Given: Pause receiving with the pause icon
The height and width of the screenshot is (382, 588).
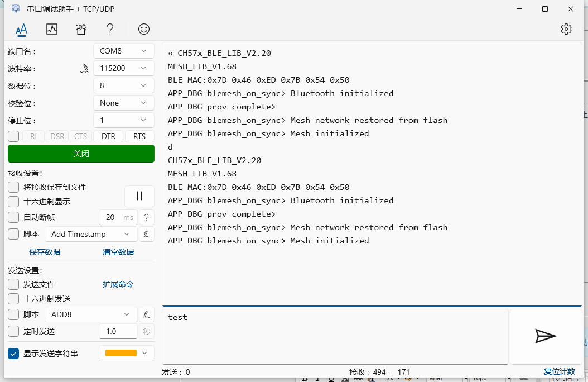Looking at the screenshot, I should point(139,196).
